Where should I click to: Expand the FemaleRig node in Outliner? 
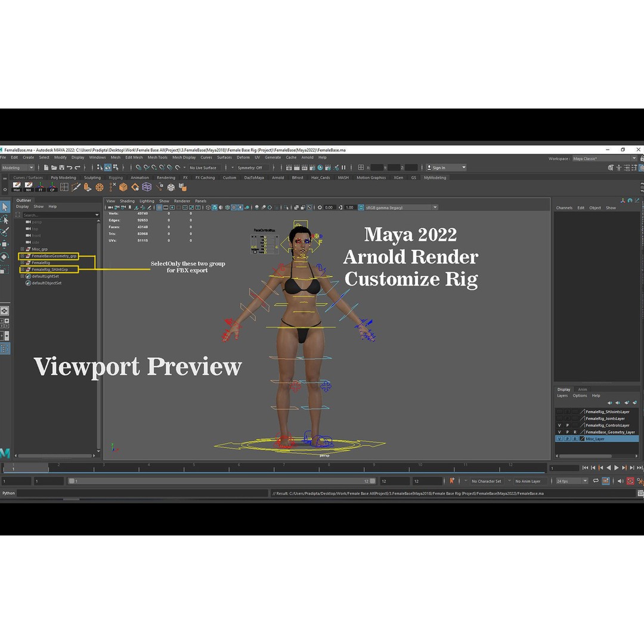(x=22, y=262)
